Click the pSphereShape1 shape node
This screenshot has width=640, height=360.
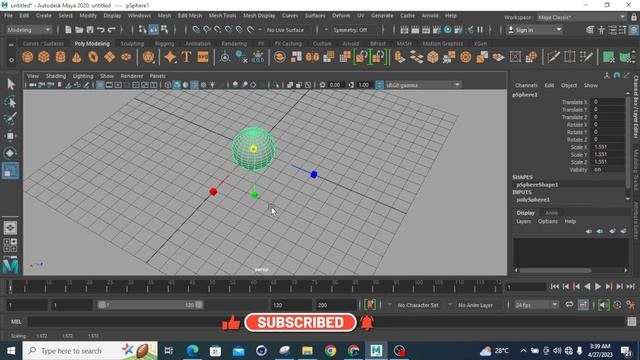(x=537, y=184)
